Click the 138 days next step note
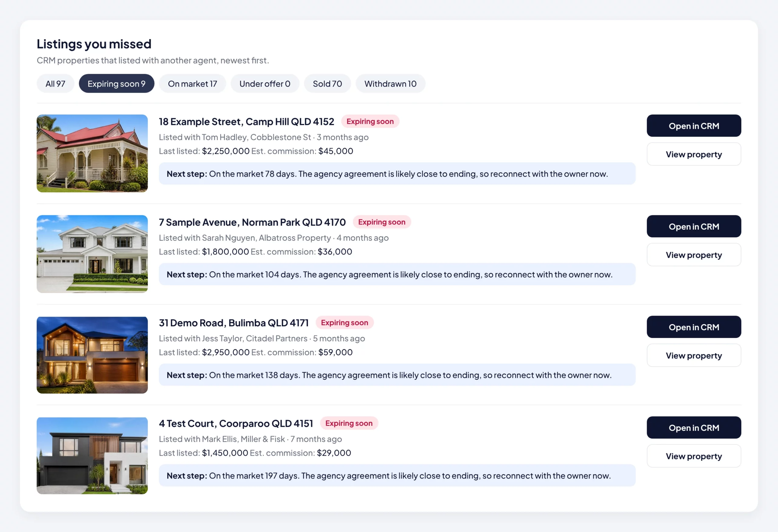The height and width of the screenshot is (532, 778). 397,375
